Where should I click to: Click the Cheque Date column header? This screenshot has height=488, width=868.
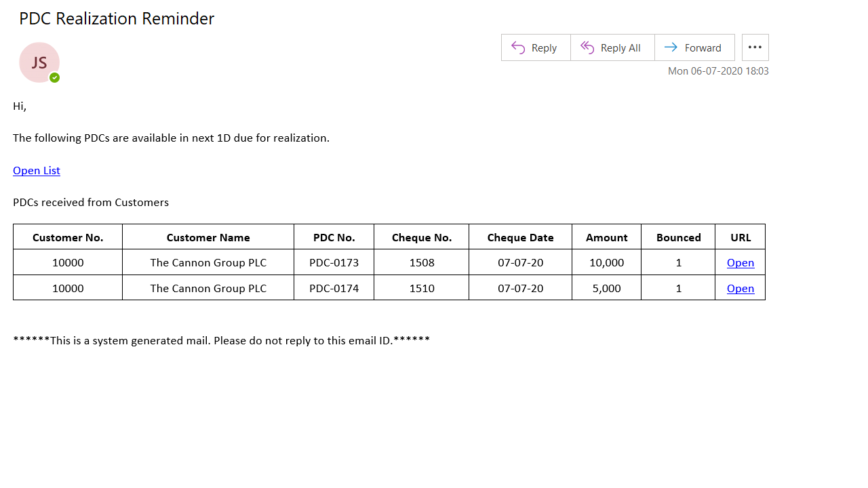[x=520, y=237]
